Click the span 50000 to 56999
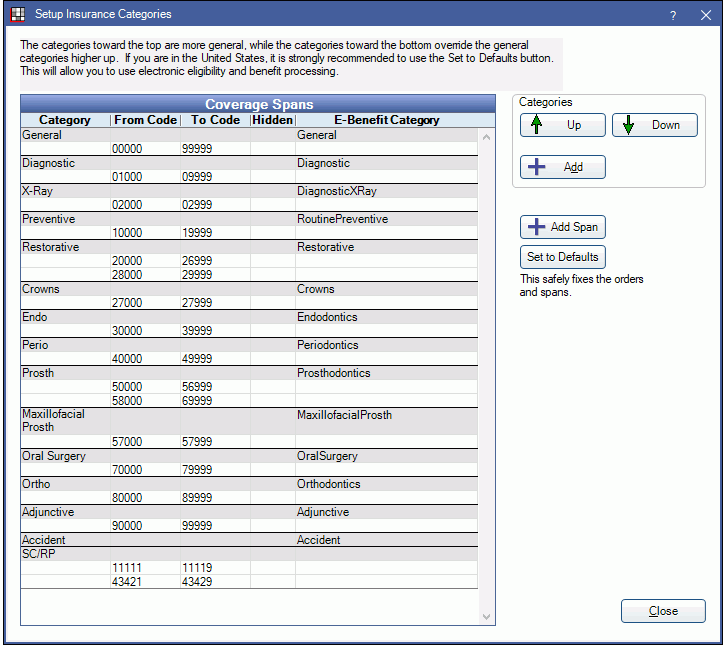Viewport: 723px width, 646px height. [249, 387]
